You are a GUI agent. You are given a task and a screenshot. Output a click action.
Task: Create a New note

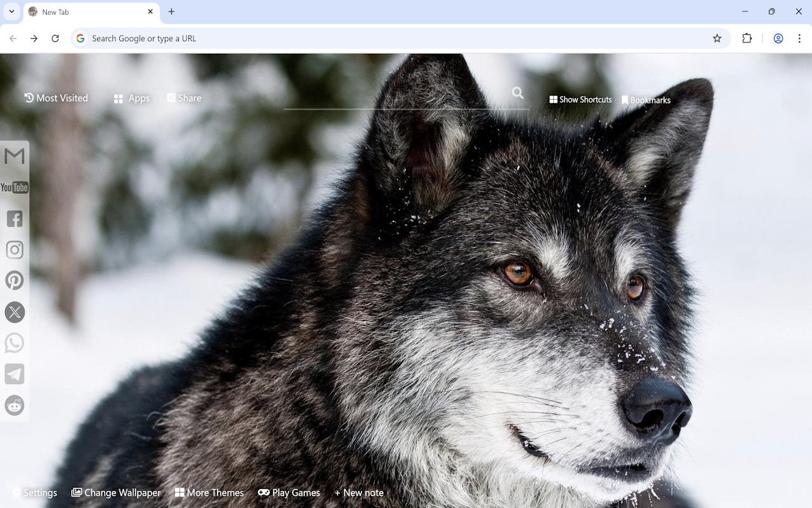click(x=359, y=492)
